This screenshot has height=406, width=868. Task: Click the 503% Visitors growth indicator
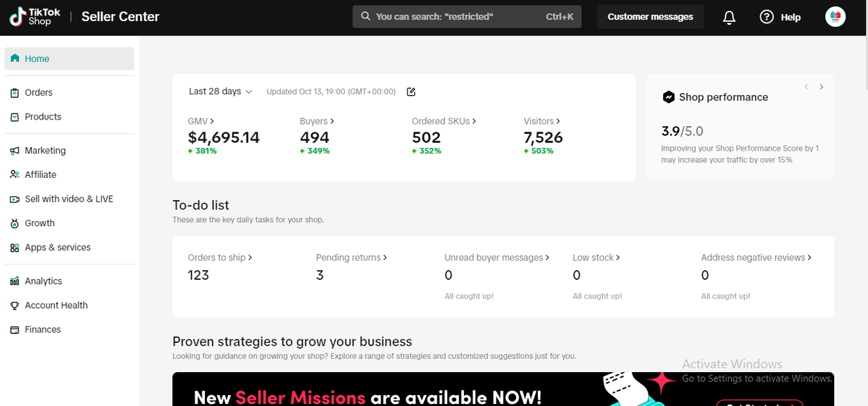[538, 151]
